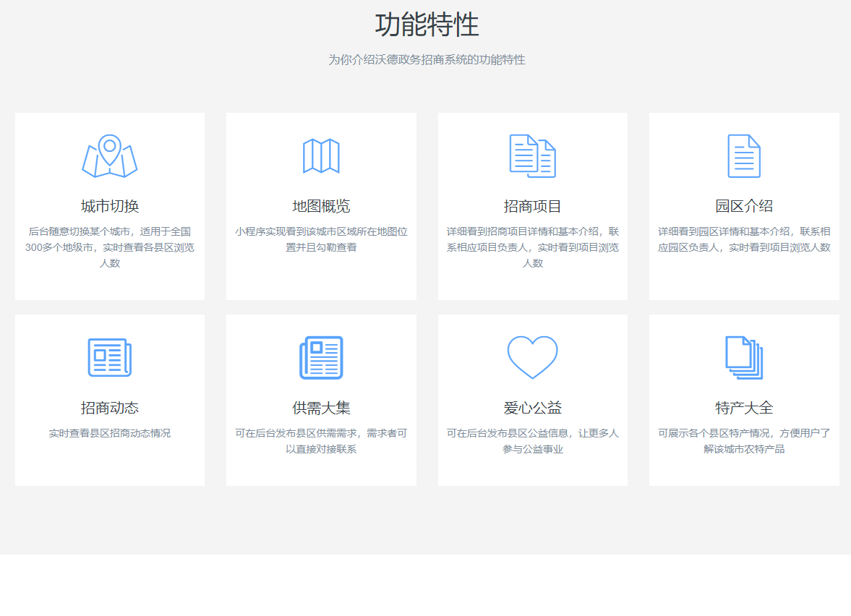
Task: Click the news sheet icon above 供需大集
Action: click(321, 358)
